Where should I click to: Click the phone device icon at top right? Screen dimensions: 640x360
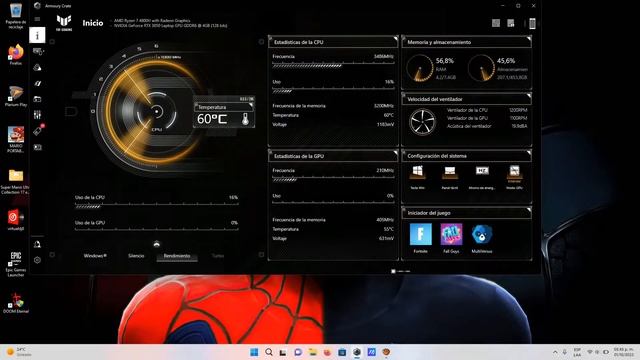click(532, 23)
